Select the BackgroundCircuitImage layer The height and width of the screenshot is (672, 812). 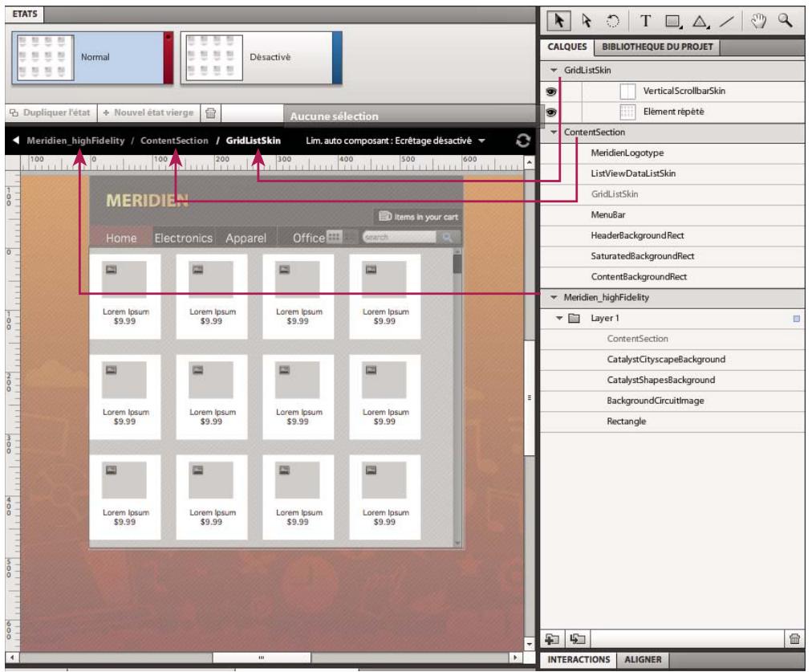click(655, 401)
